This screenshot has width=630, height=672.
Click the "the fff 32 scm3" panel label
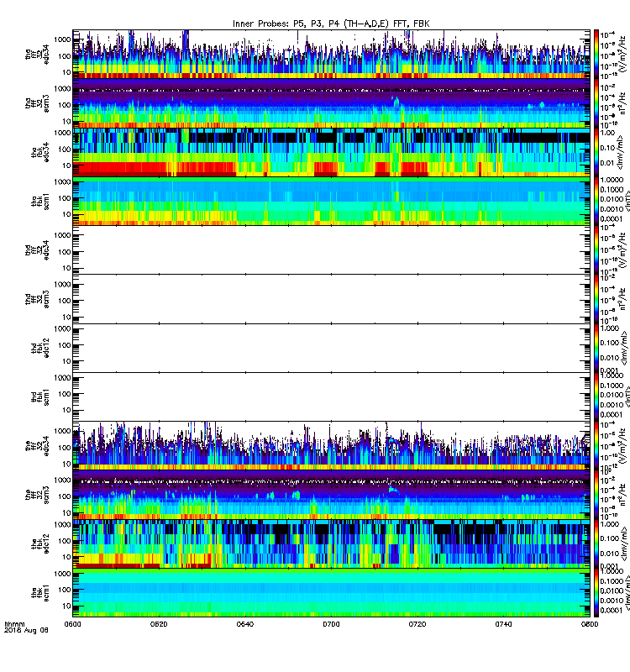tap(37, 495)
